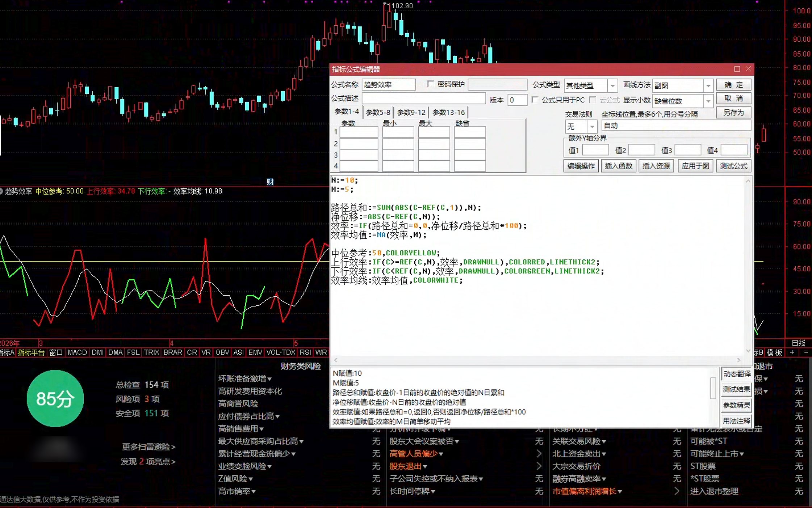
Task: Click 取消 button
Action: pyautogui.click(x=733, y=98)
